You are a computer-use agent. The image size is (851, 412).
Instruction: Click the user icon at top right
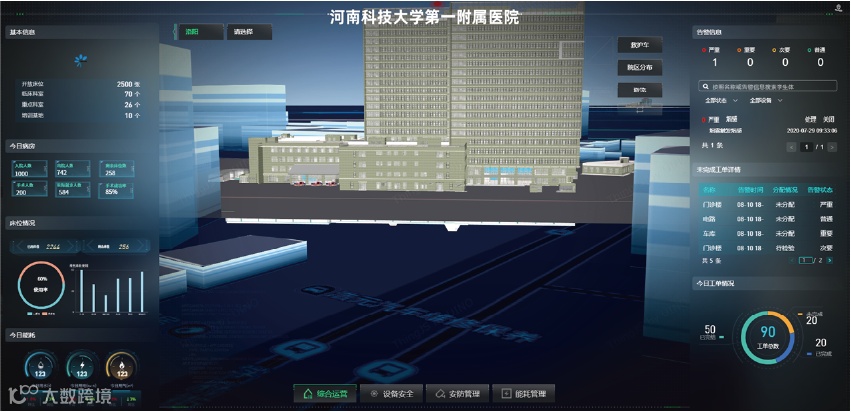tap(839, 8)
